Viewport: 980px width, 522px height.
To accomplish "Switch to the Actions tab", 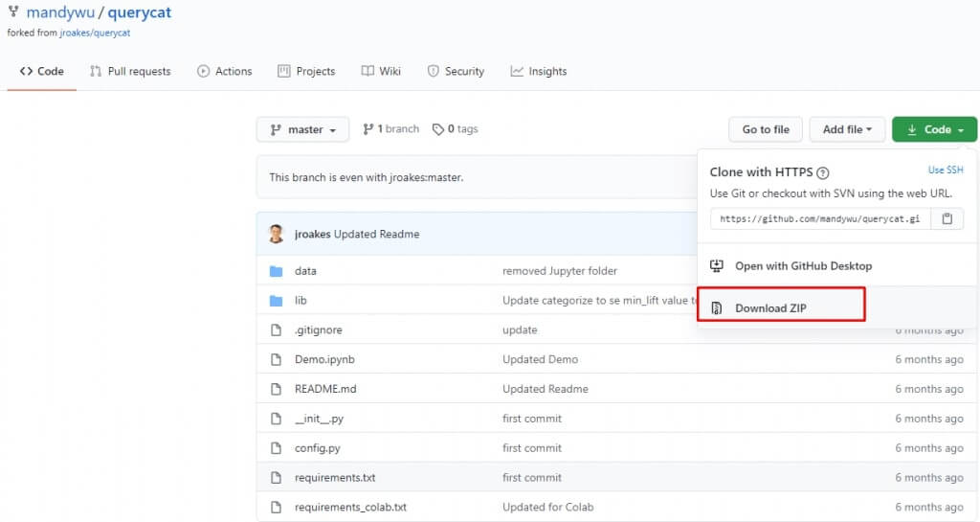I will pos(224,71).
